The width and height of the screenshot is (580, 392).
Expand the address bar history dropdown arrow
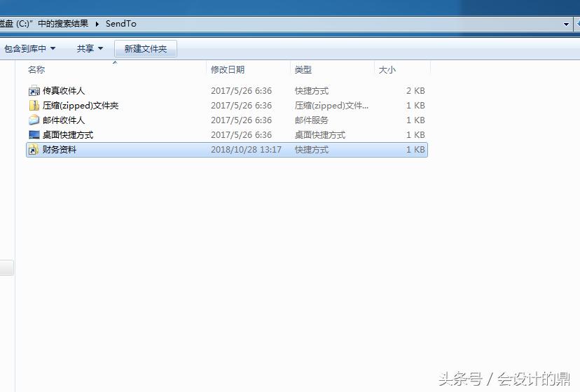tap(566, 24)
